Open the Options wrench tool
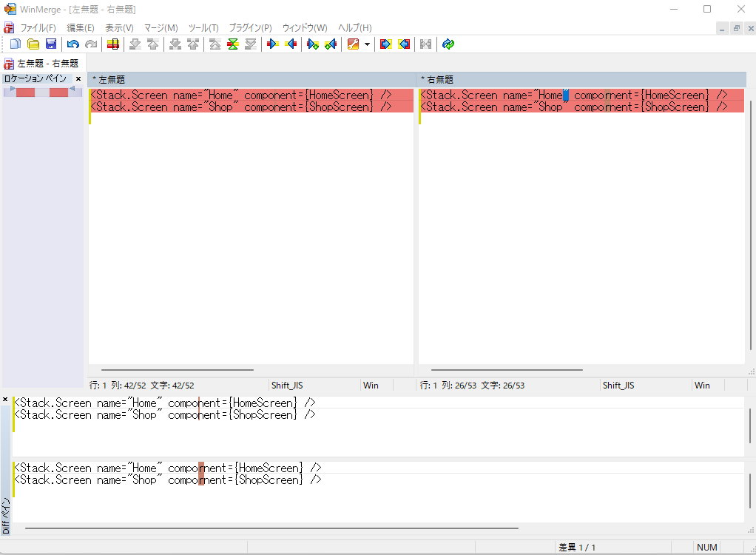Screen dimensions: 756x555 coord(353,44)
